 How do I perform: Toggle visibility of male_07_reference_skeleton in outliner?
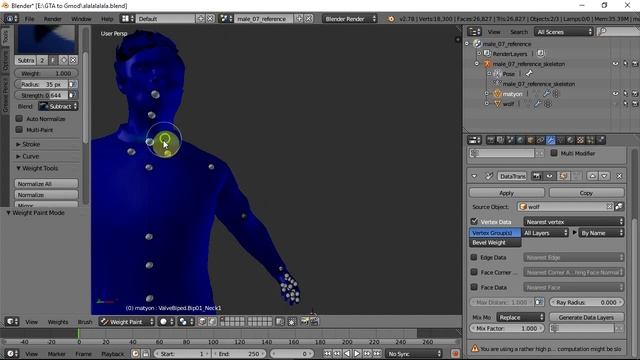pyautogui.click(x=615, y=64)
